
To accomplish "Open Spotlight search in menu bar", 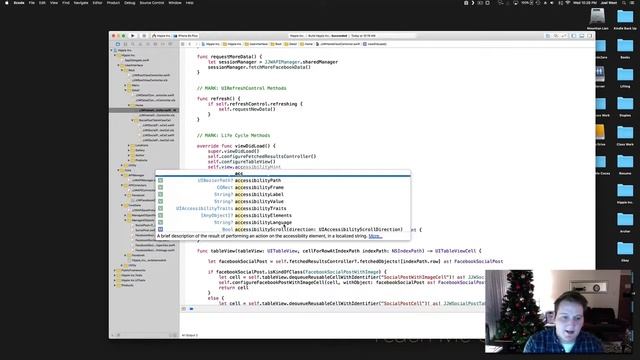I will pos(624,3).
